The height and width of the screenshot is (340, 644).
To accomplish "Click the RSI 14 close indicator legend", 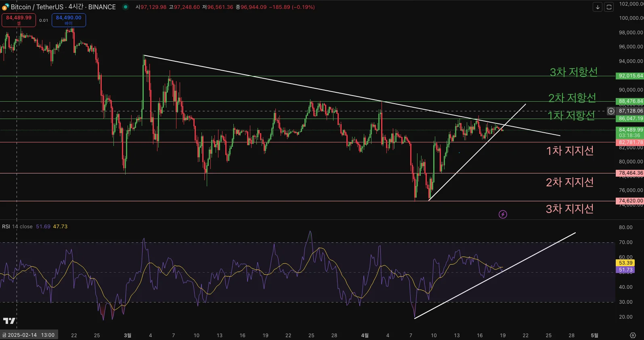I will pyautogui.click(x=17, y=227).
